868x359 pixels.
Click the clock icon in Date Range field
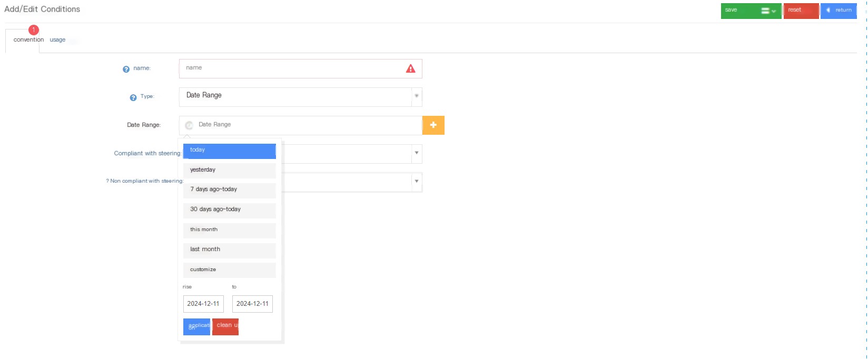[189, 125]
